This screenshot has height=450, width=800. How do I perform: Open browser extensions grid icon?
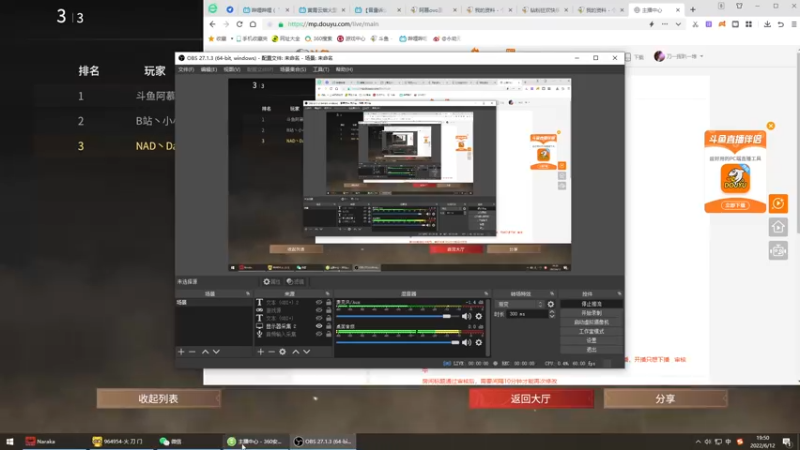click(748, 24)
